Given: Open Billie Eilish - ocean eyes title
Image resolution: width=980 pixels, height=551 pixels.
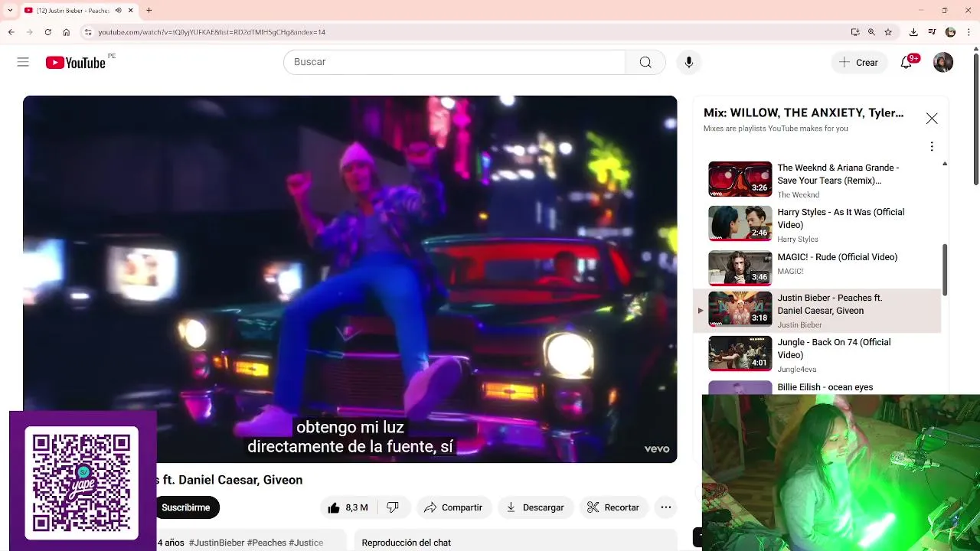Looking at the screenshot, I should [825, 387].
